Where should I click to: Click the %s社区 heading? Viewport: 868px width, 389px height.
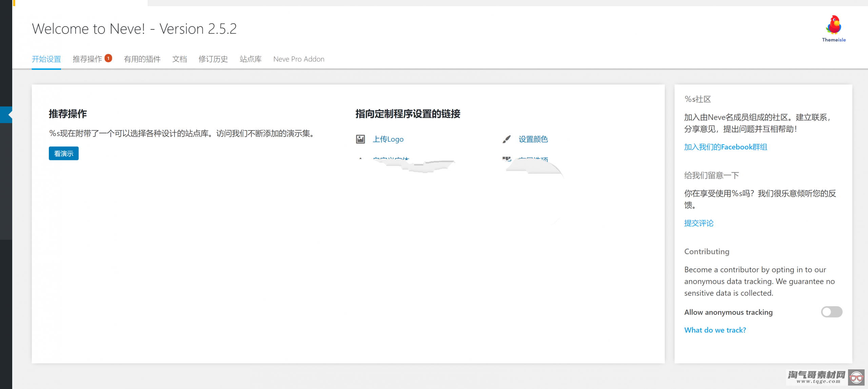697,99
